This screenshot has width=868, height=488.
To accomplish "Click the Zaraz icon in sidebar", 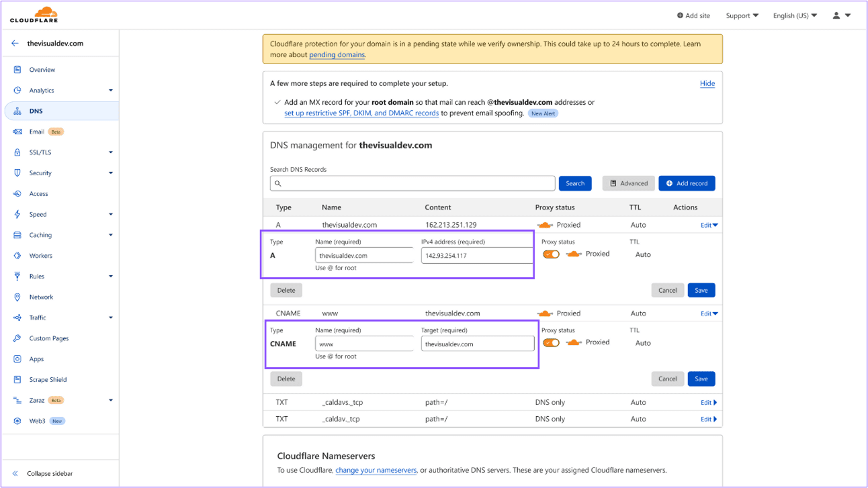I will coord(17,401).
